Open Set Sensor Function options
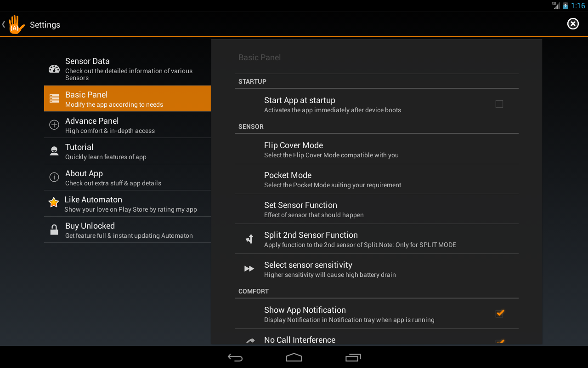 (x=377, y=209)
